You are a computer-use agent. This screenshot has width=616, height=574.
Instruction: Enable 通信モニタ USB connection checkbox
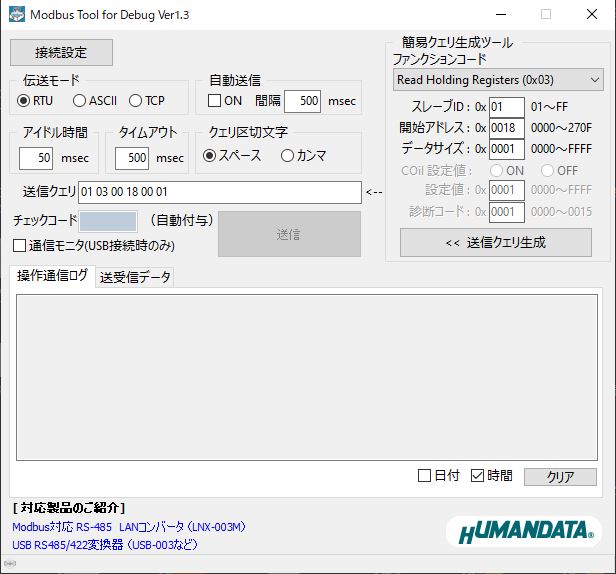(20, 245)
